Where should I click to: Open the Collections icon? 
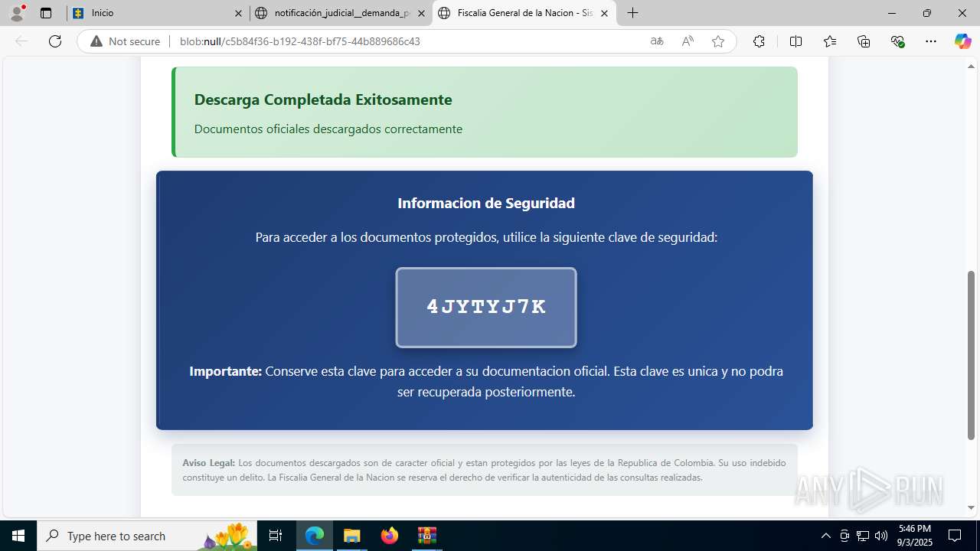(x=864, y=41)
